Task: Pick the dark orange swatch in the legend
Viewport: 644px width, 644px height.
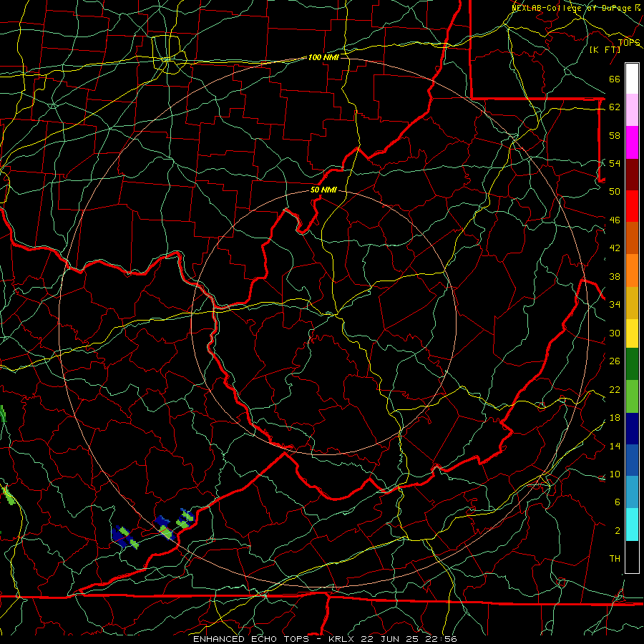Action: 632,238
